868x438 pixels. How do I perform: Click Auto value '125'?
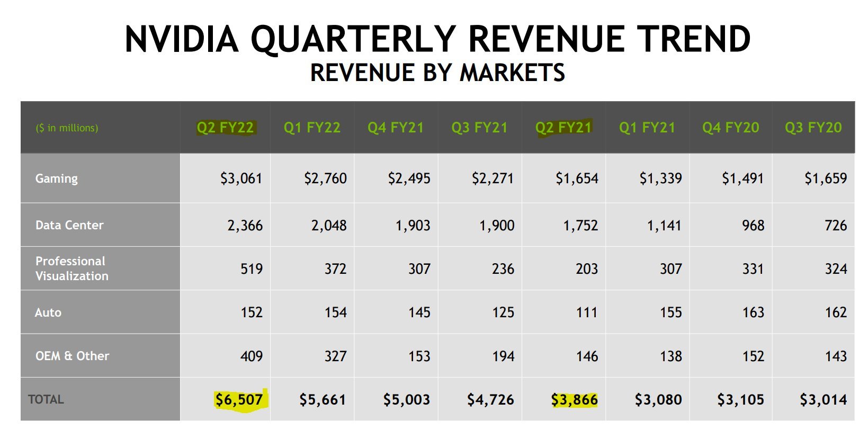(x=503, y=312)
